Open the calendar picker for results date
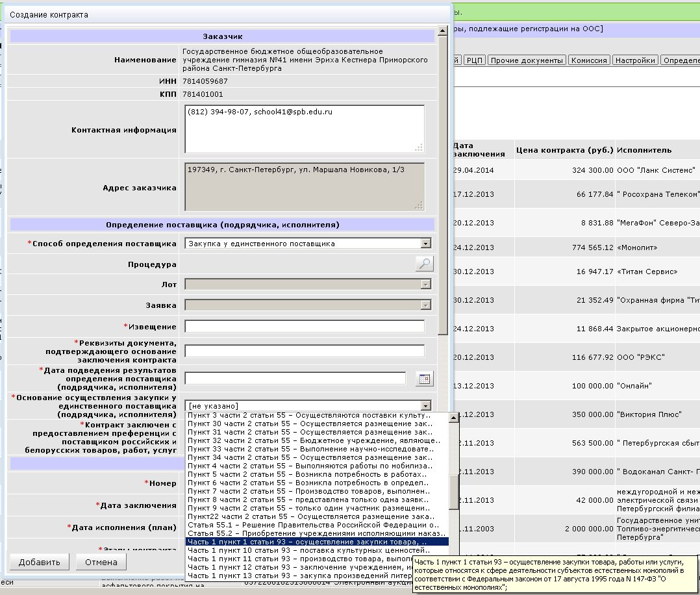700x595 pixels. 424,379
